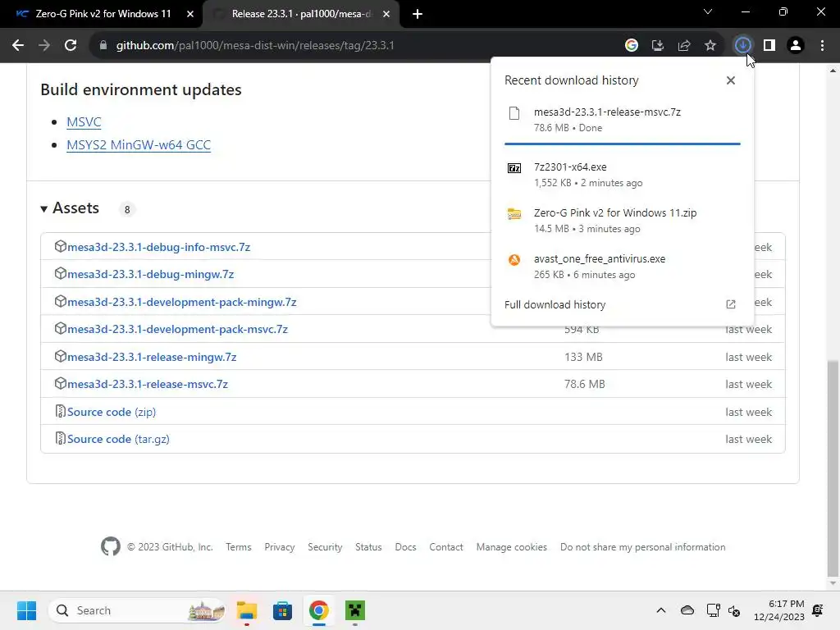Viewport: 840px width, 630px height.
Task: Open the Privacy footer link
Action: (280, 547)
